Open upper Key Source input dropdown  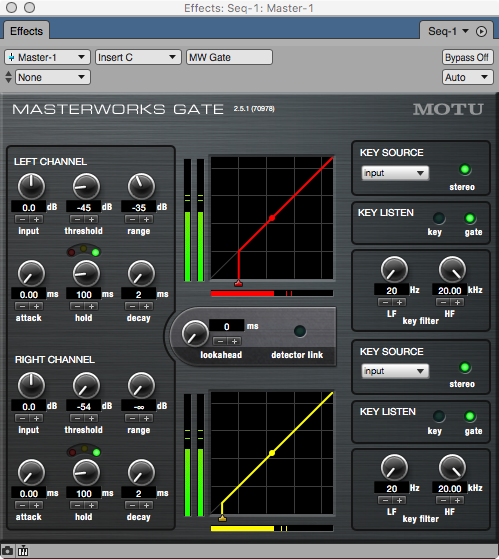[395, 173]
